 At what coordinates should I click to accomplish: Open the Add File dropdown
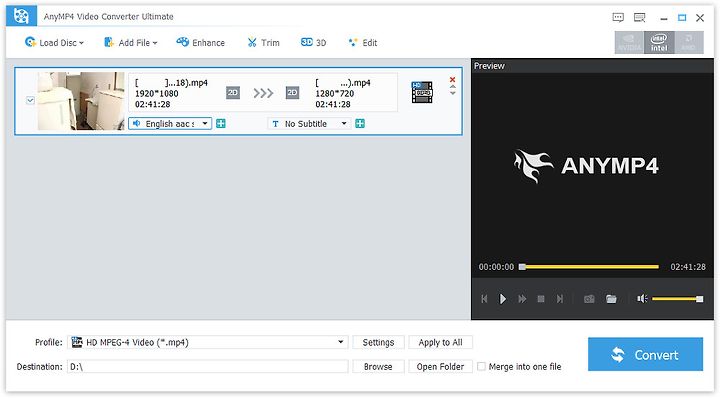point(131,43)
